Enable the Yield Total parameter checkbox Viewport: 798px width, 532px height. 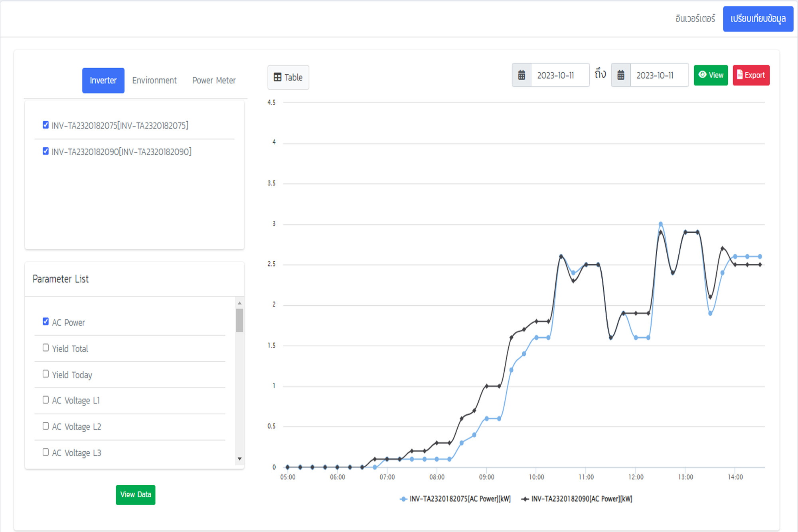click(x=46, y=348)
